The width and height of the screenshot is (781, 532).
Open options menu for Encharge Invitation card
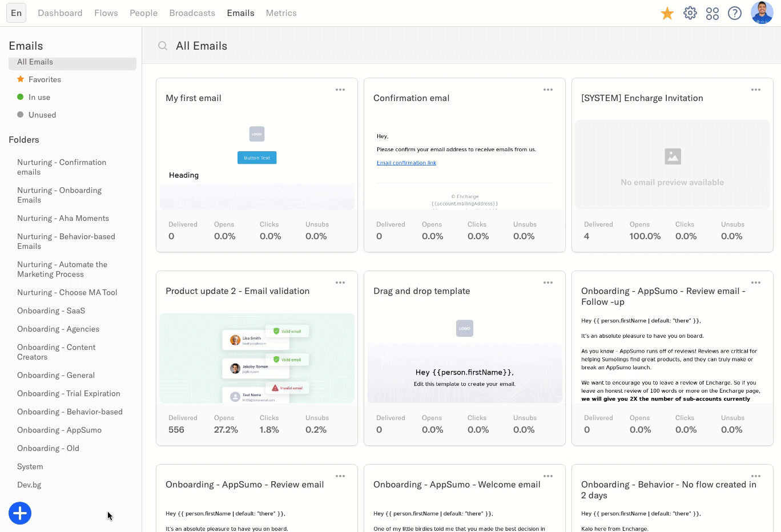click(756, 90)
